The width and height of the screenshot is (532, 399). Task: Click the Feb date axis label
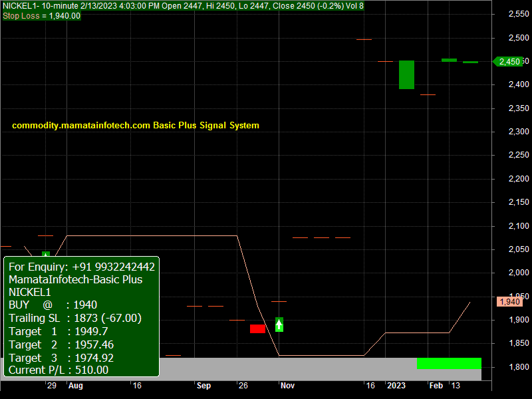click(436, 386)
